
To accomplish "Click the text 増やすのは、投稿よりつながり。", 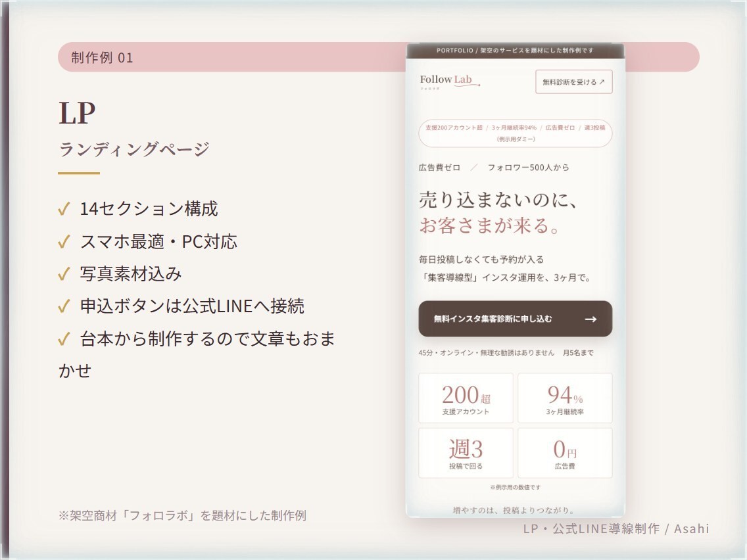I will [x=514, y=511].
